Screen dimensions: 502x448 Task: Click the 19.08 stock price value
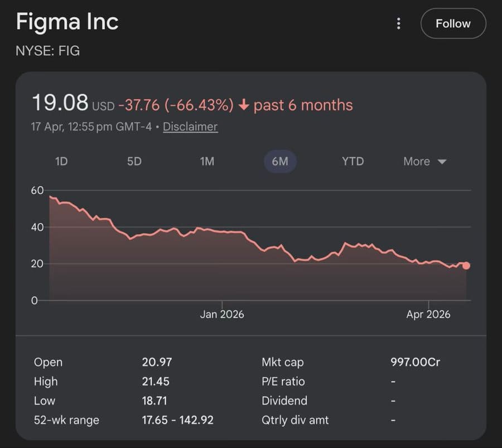click(x=60, y=103)
